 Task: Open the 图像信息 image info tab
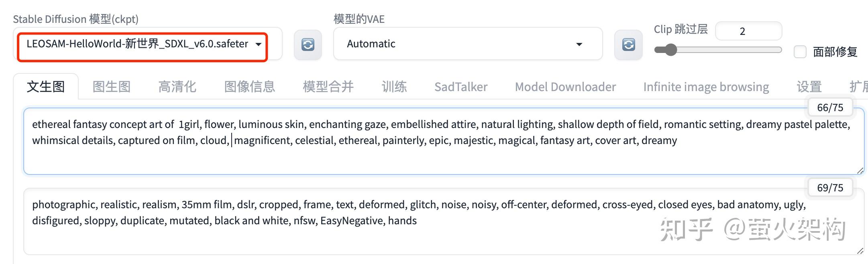coord(250,86)
